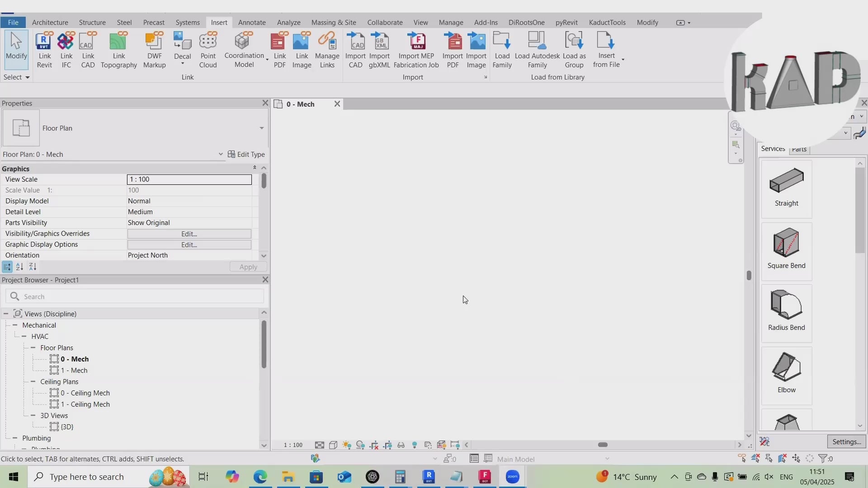Open the KaductTools ribbon tab
The width and height of the screenshot is (868, 488).
click(x=607, y=22)
